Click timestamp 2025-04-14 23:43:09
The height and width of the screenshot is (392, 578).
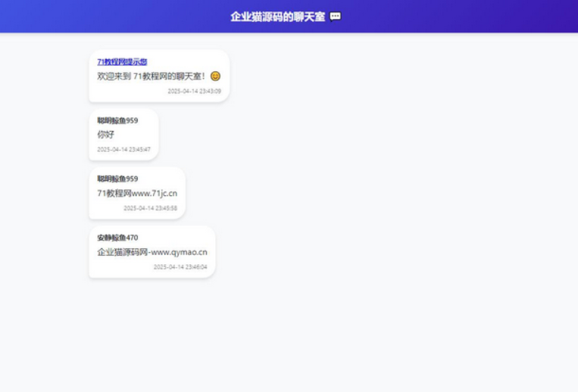194,91
